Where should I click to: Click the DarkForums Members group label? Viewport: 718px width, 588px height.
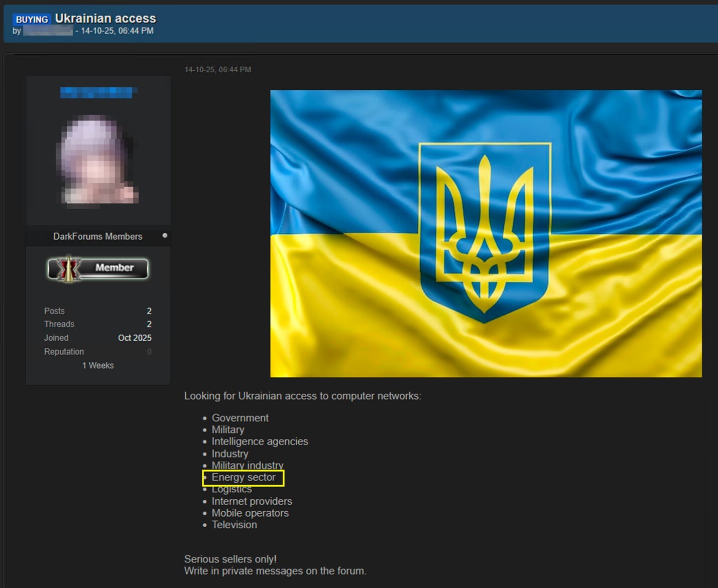[x=97, y=236]
